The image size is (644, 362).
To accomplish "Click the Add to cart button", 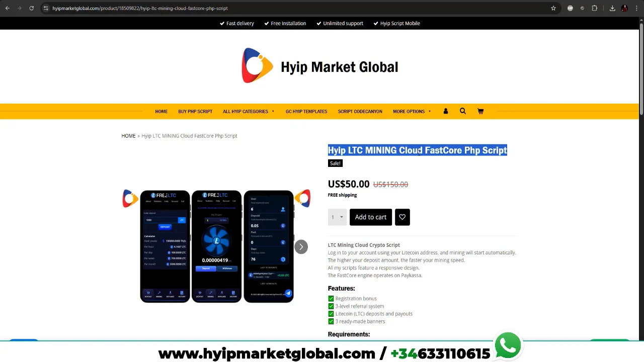I will pyautogui.click(x=371, y=217).
